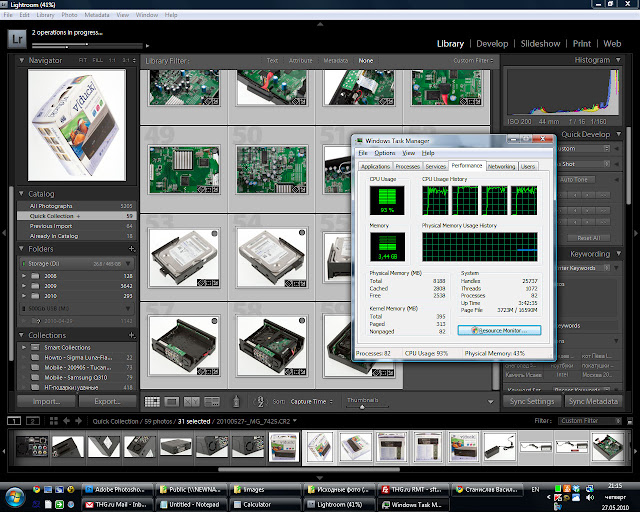This screenshot has width=640, height=512.
Task: Collapse the Quick Develop panel
Action: pos(619,134)
